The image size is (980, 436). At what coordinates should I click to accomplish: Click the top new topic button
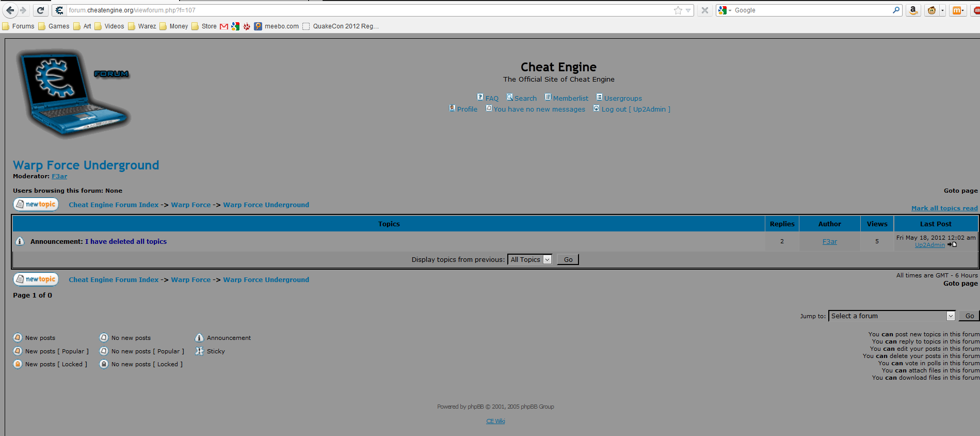36,205
